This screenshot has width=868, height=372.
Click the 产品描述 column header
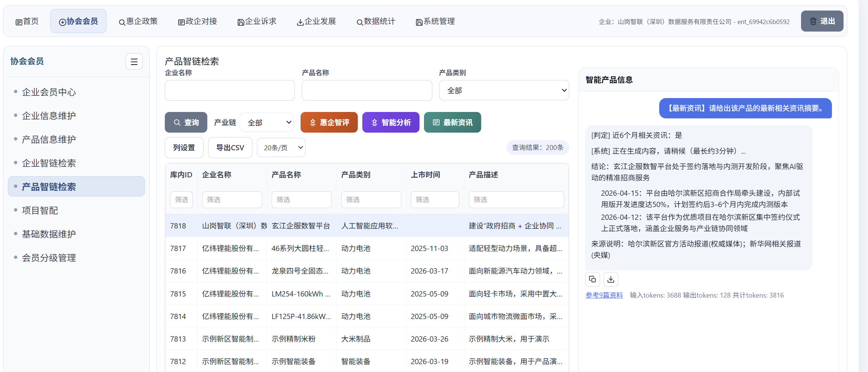[483, 175]
